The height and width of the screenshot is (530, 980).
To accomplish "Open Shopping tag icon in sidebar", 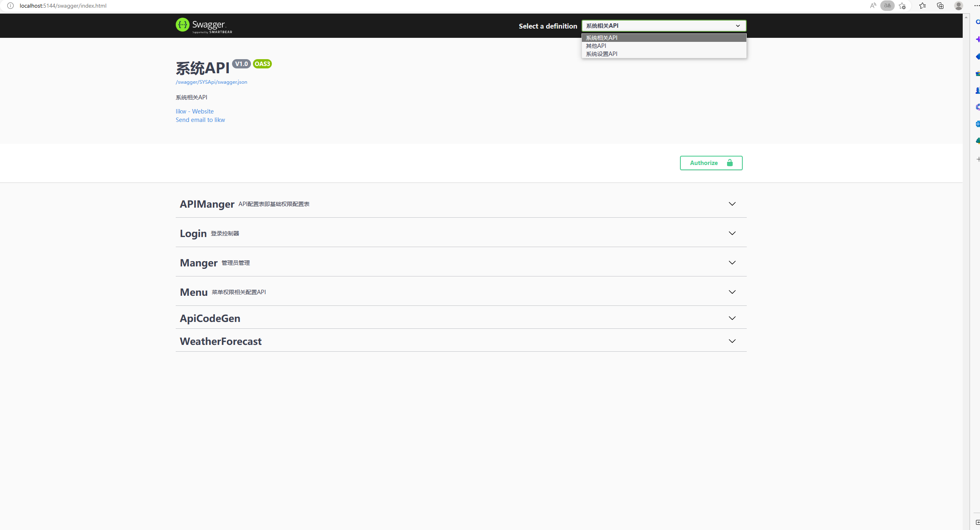I will coord(978,57).
